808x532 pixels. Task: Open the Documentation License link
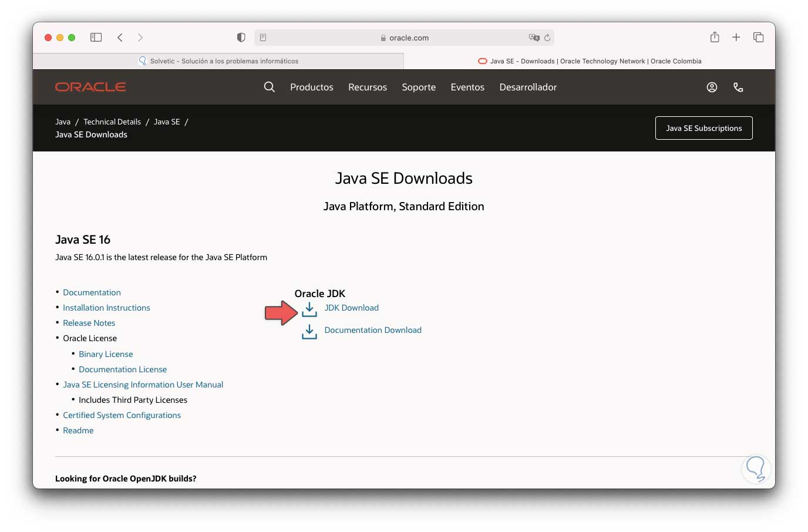(x=123, y=369)
